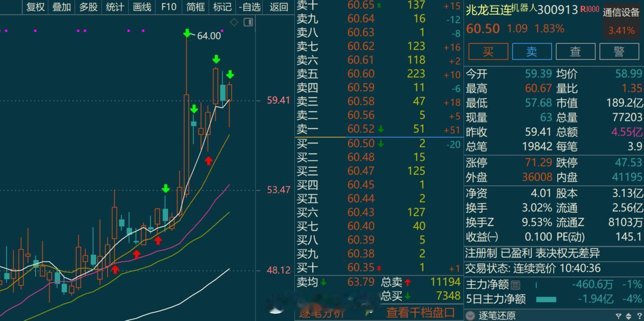The image size is (644, 321).
Task: Remove stock via -自选 button
Action: click(250, 7)
